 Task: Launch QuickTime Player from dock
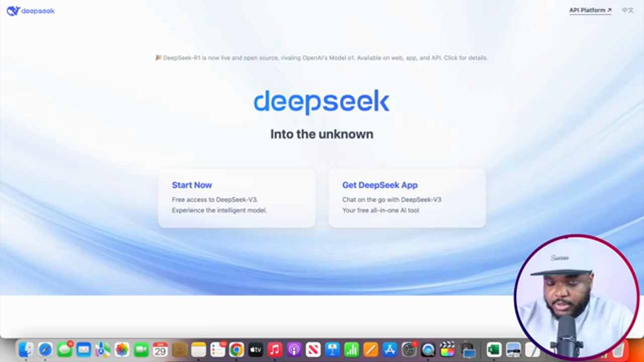428,349
